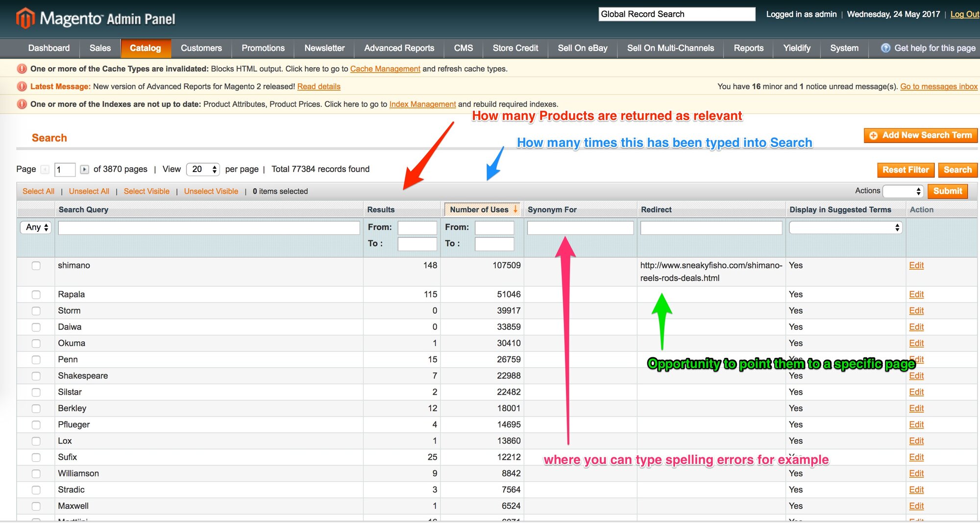Click the previous page arrow icon

45,169
